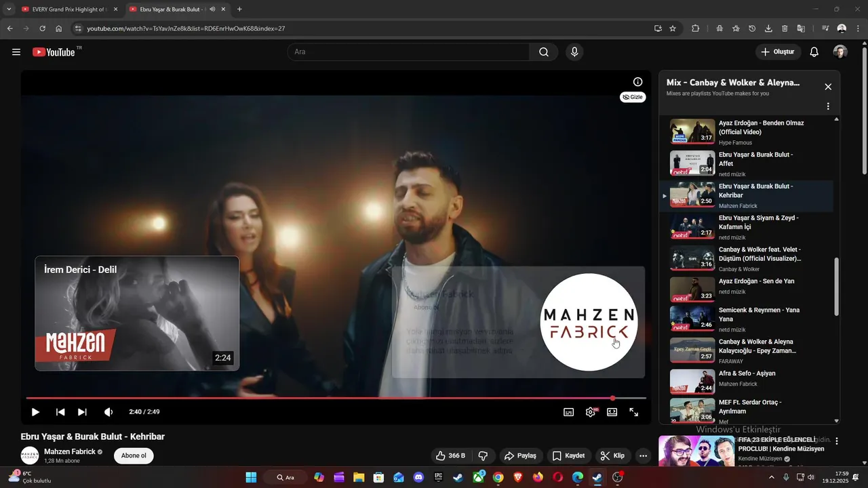The image size is (868, 488).
Task: Open media control music icon
Action: coord(825,28)
